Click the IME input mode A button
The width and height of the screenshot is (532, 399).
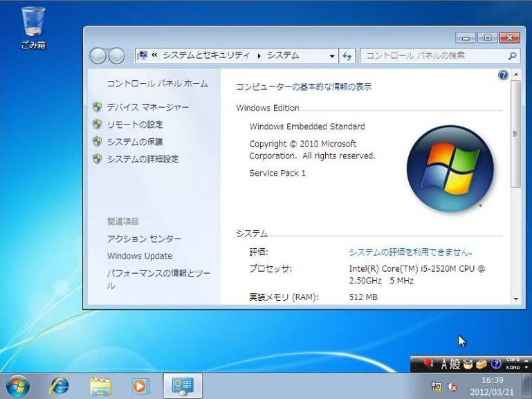(x=444, y=364)
